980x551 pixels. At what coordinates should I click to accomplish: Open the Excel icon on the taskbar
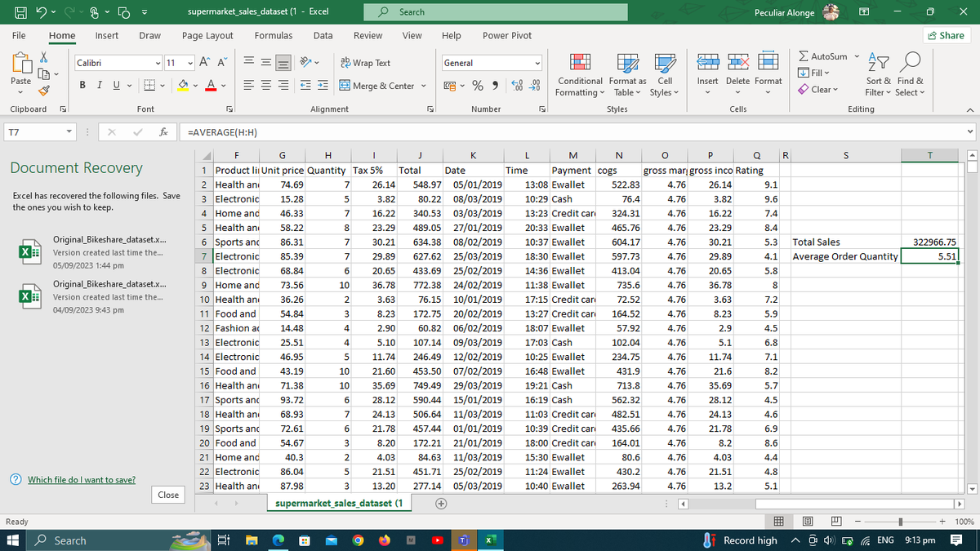490,540
